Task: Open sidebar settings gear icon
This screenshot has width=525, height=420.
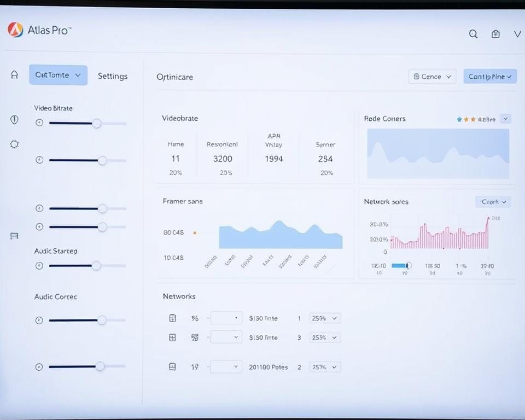Action: coord(14,144)
